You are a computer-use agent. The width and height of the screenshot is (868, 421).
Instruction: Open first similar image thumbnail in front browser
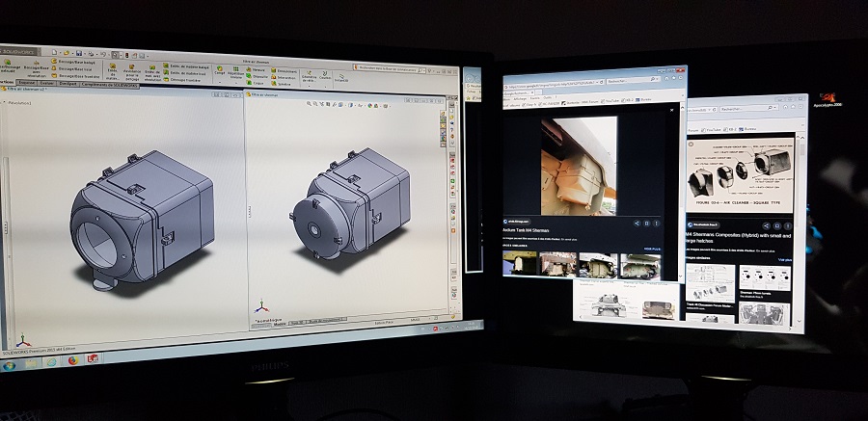click(x=519, y=263)
